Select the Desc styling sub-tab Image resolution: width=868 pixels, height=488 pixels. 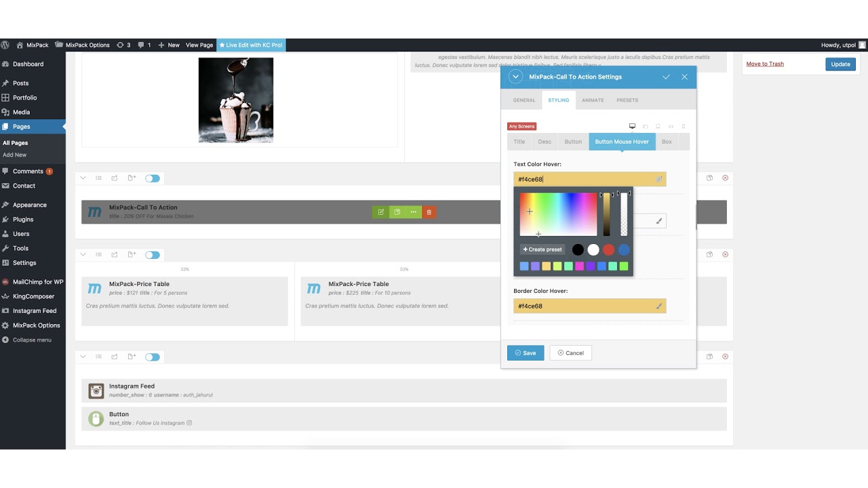(x=545, y=142)
